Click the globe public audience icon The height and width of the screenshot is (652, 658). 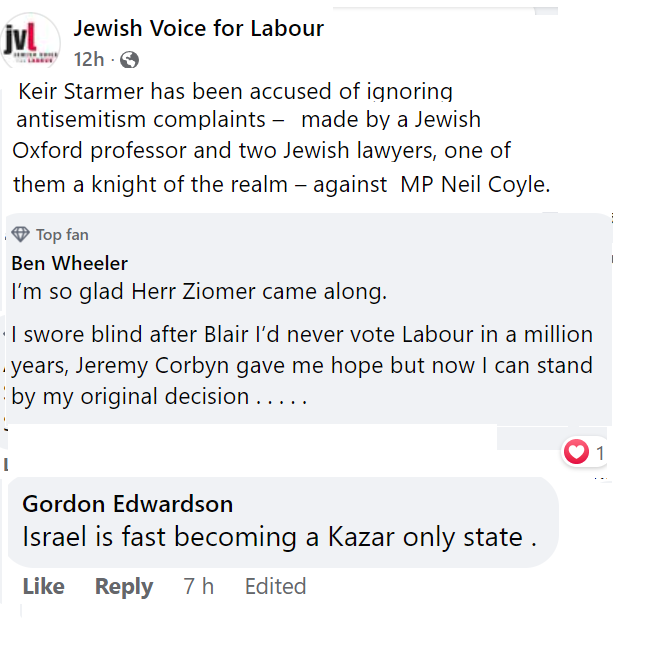[129, 60]
